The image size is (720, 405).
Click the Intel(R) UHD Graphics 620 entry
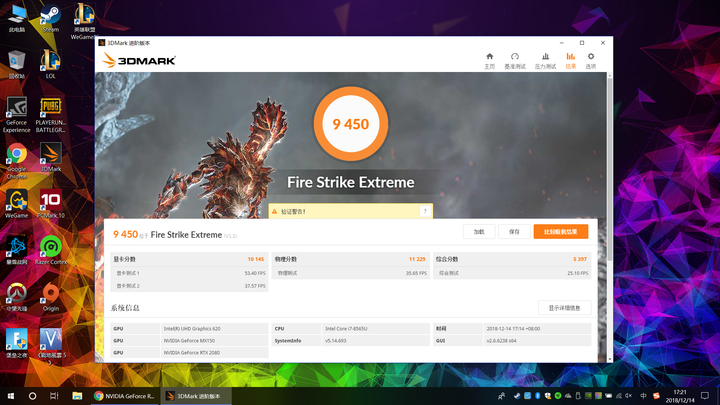(192, 329)
